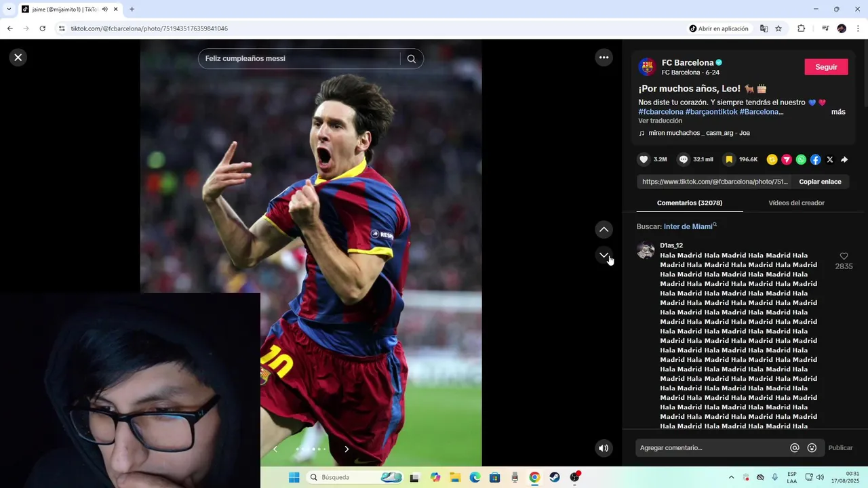Click the Copiar enlace button
The height and width of the screenshot is (488, 868).
[x=820, y=182]
